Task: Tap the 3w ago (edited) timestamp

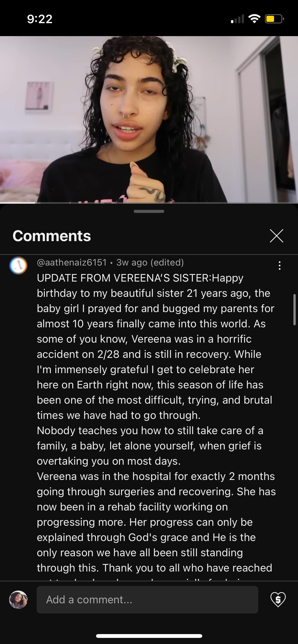Action: tap(150, 262)
